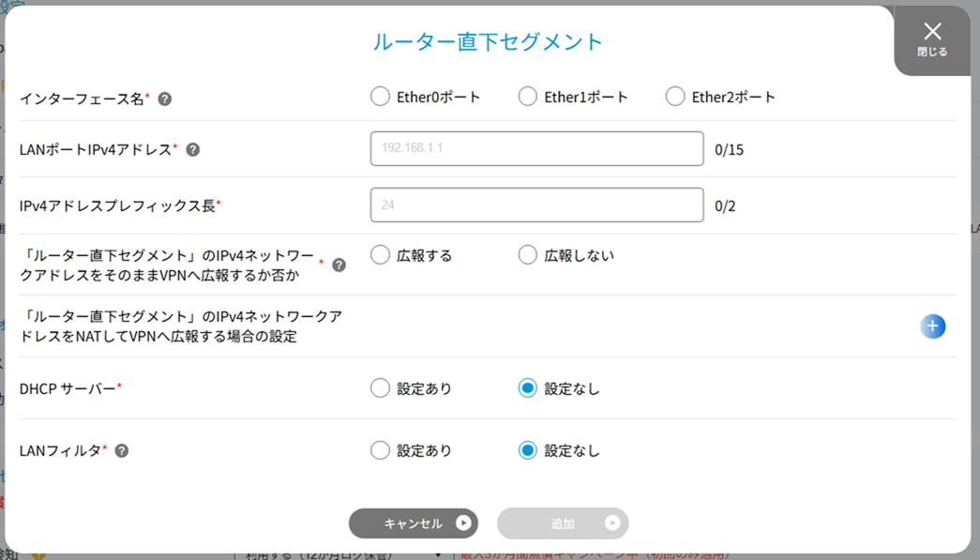Set LANフィルタ to 設定なし

point(528,451)
